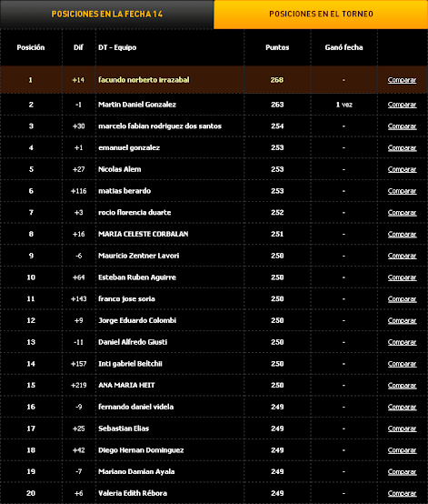The width and height of the screenshot is (428, 504).
Task: Click the name Martin Daniel Gonzalez
Action: click(137, 105)
